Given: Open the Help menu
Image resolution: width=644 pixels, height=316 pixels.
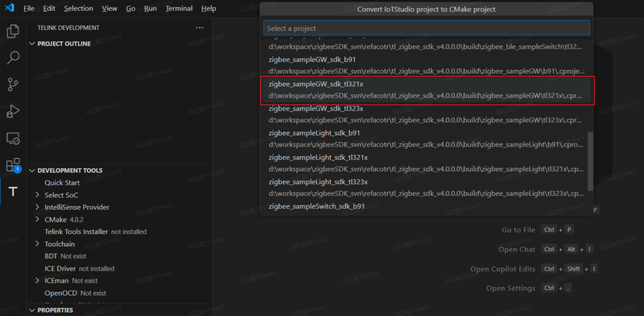Looking at the screenshot, I should pyautogui.click(x=208, y=8).
